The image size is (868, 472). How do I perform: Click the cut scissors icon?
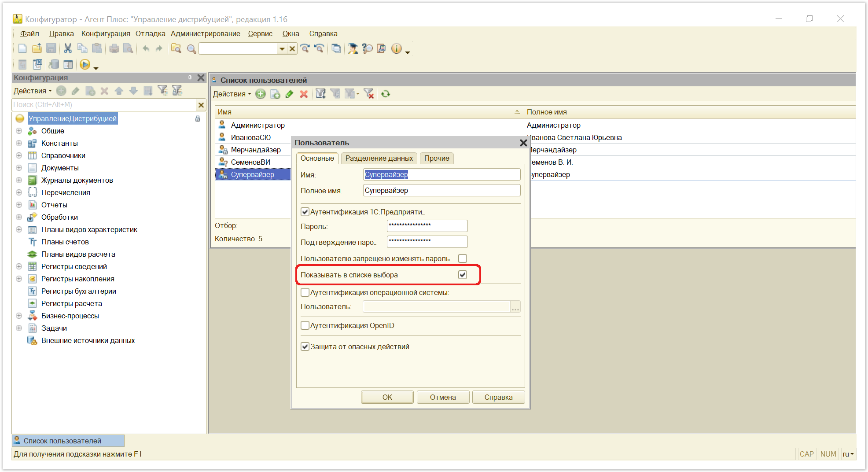(68, 48)
